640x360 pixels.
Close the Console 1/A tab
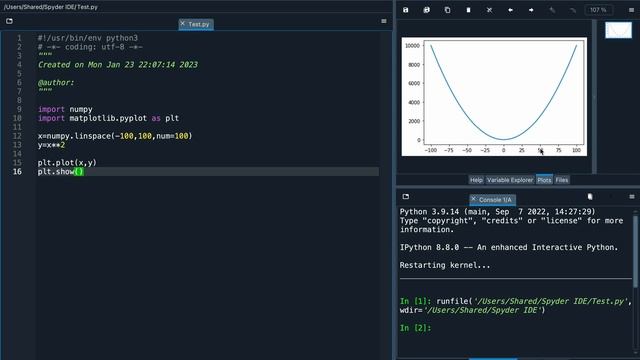[473, 199]
